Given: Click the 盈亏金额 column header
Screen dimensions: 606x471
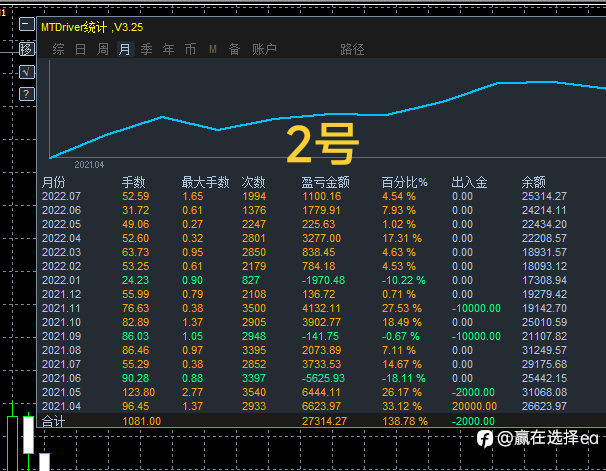Looking at the screenshot, I should tap(325, 182).
